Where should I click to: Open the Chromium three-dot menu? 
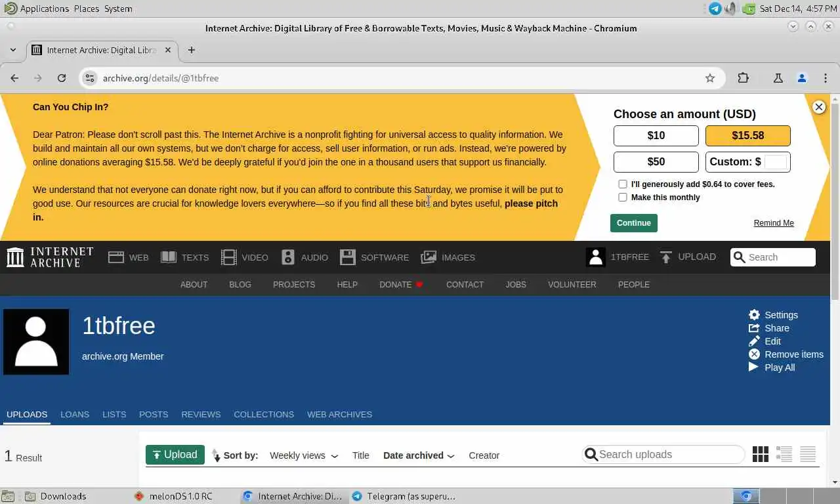(x=826, y=78)
